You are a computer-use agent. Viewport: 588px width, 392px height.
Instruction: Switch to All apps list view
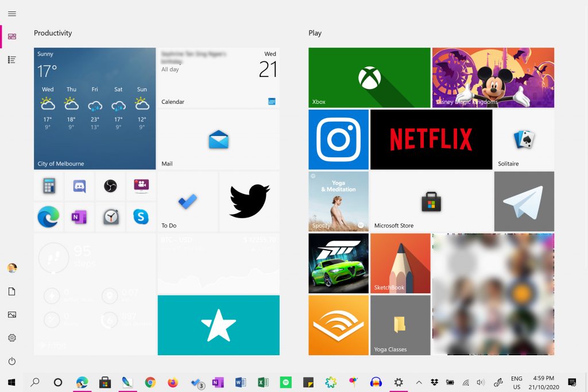12,60
